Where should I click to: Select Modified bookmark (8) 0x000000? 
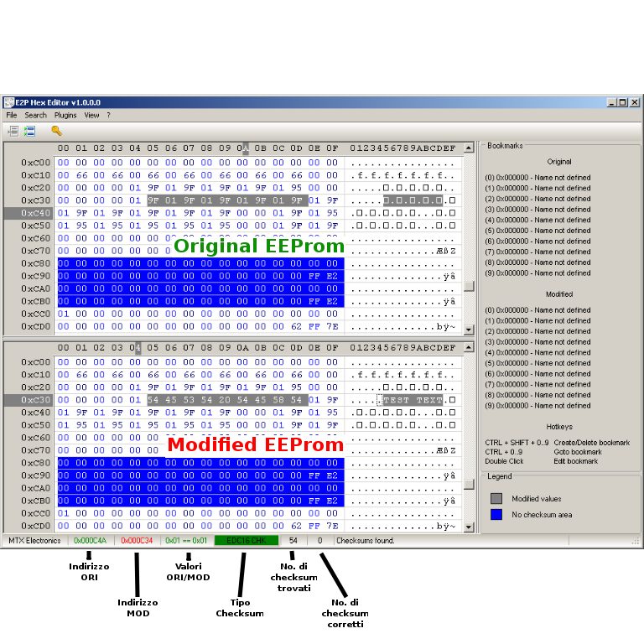point(538,395)
